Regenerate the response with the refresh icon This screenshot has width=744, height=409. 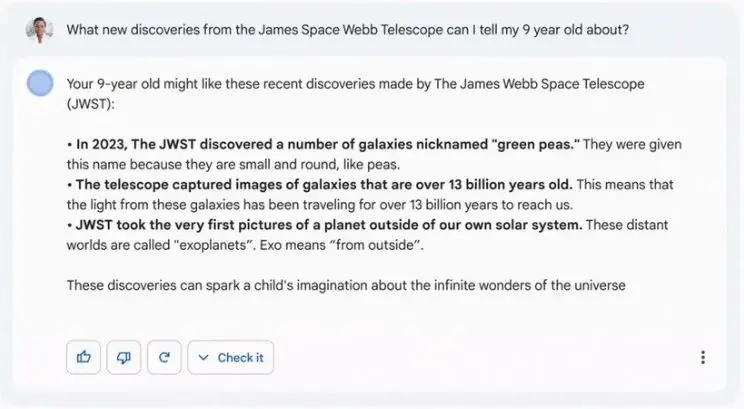164,357
